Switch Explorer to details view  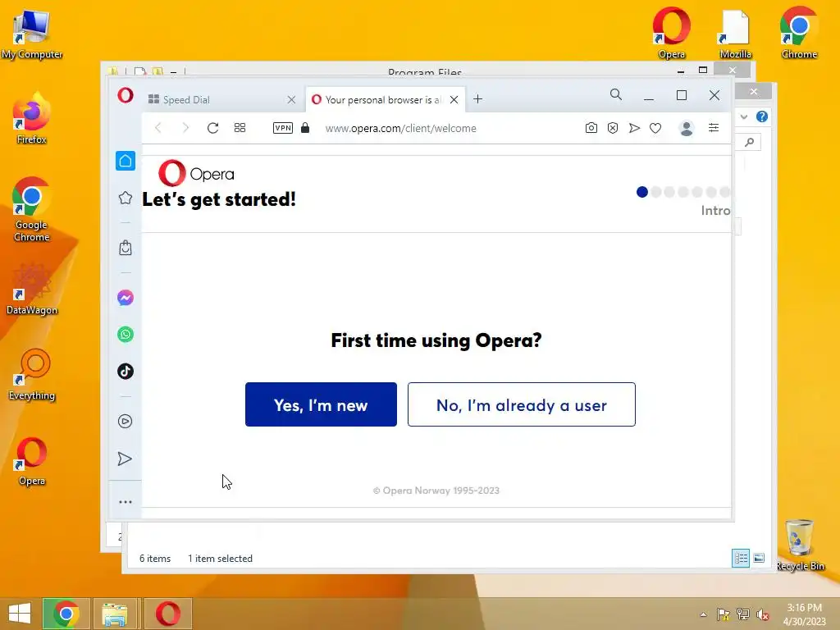741,558
